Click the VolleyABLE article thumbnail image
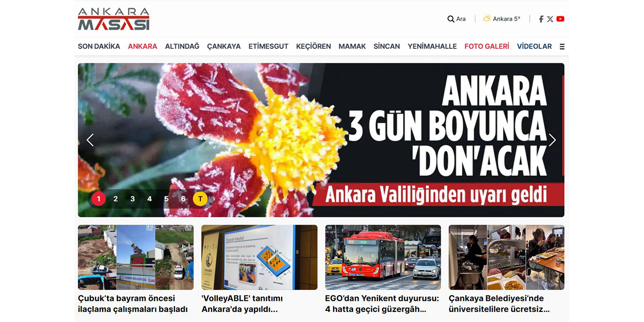This screenshot has width=644, height=322. (259, 257)
